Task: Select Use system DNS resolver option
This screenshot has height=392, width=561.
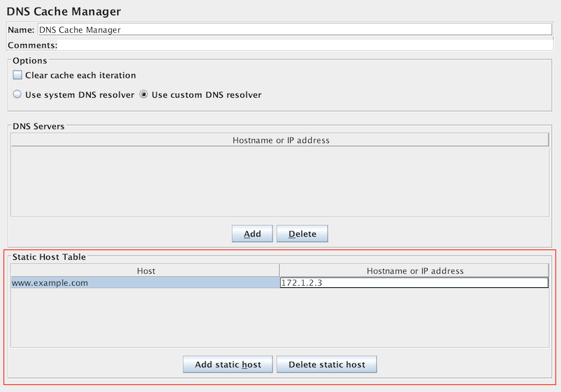Action: click(18, 94)
